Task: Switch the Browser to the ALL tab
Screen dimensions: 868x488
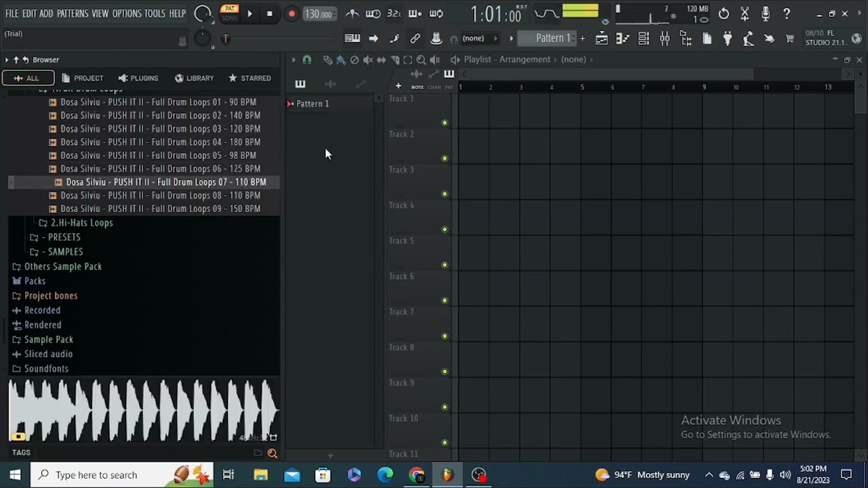Action: [x=28, y=78]
